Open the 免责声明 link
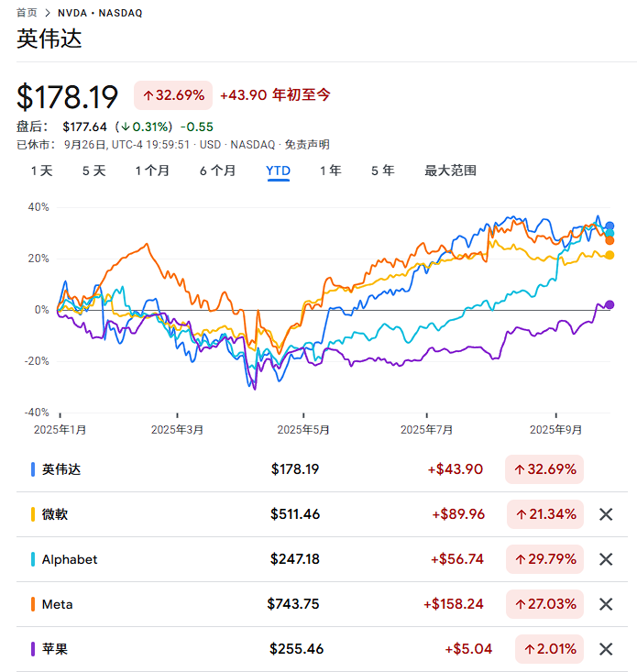Screen dimensions: 637x672 [307, 145]
